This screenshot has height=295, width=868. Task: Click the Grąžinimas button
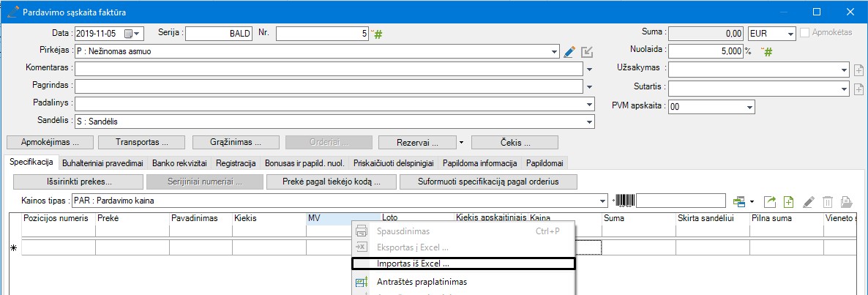coord(236,142)
